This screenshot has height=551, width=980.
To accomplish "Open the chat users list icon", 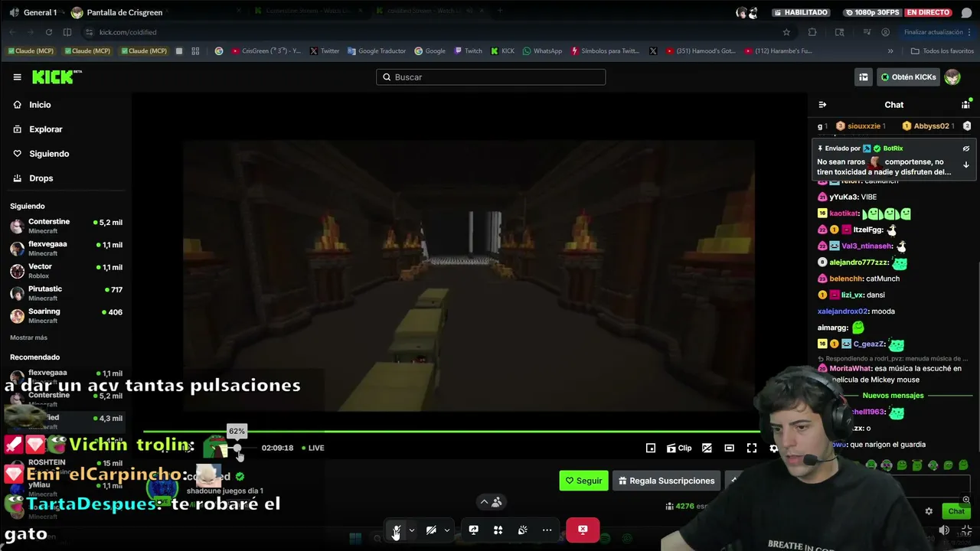I will pos(965,105).
